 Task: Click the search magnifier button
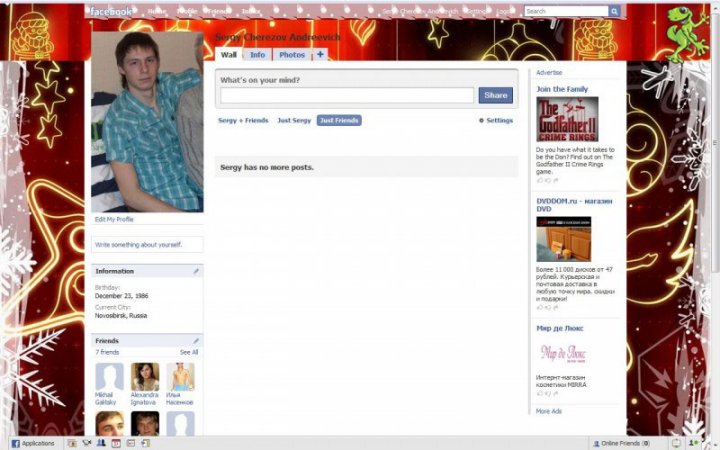point(614,11)
